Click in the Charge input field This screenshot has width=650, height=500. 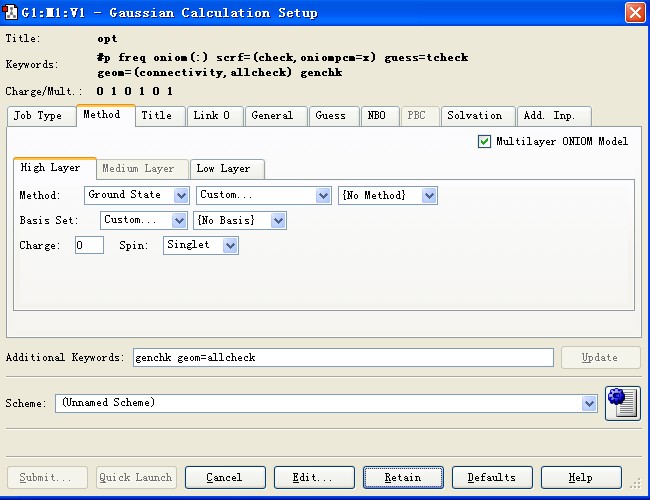(x=89, y=245)
